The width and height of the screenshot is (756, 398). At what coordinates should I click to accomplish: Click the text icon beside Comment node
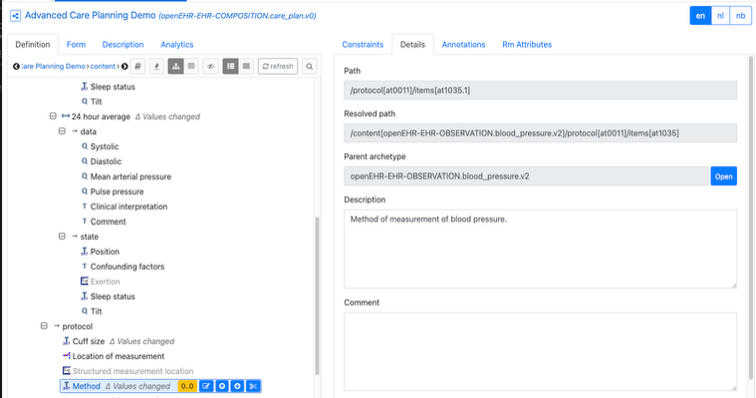(x=84, y=221)
